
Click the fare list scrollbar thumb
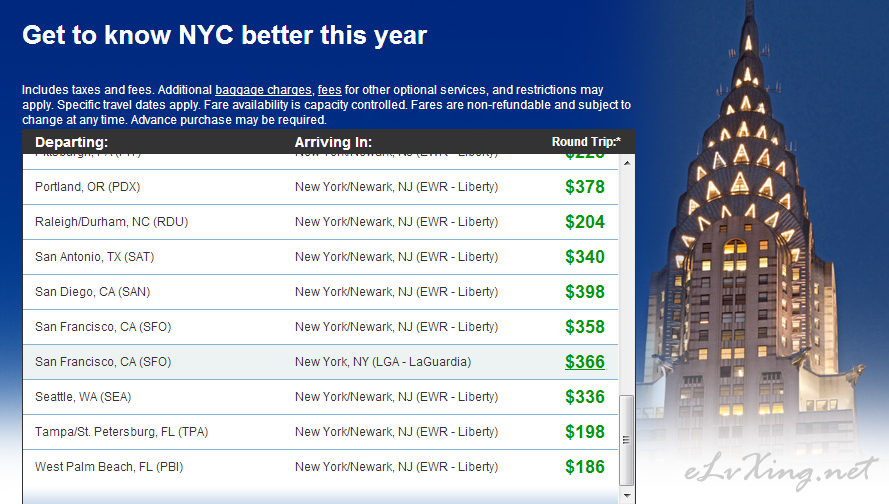pyautogui.click(x=626, y=441)
